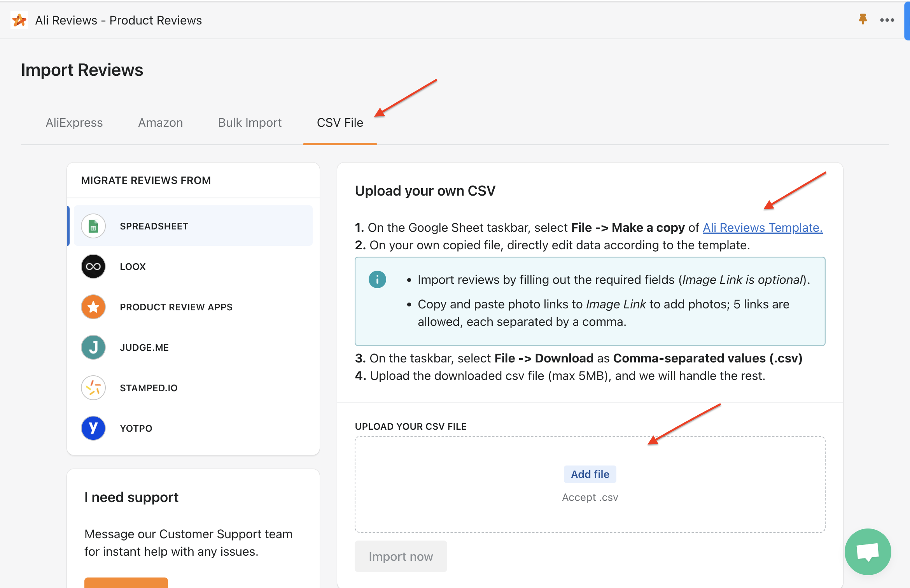This screenshot has width=910, height=588.
Task: Switch to the AliExpress import tab
Action: [x=73, y=122]
